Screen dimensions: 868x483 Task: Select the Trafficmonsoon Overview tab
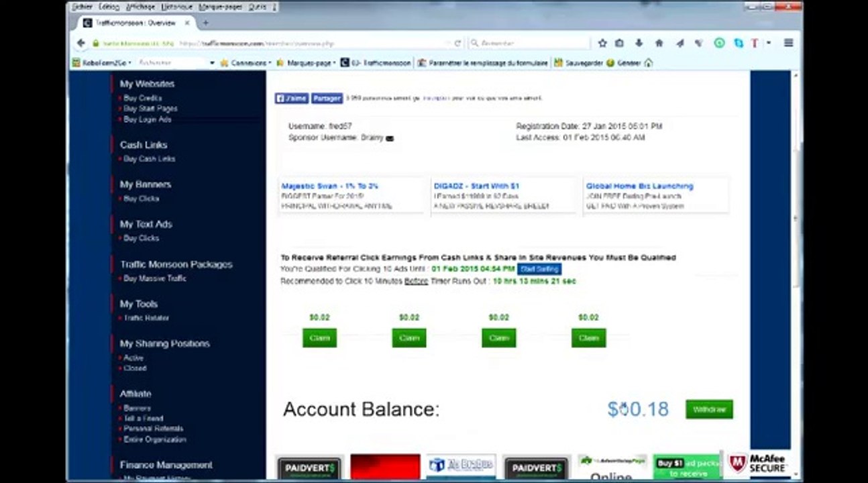135,22
